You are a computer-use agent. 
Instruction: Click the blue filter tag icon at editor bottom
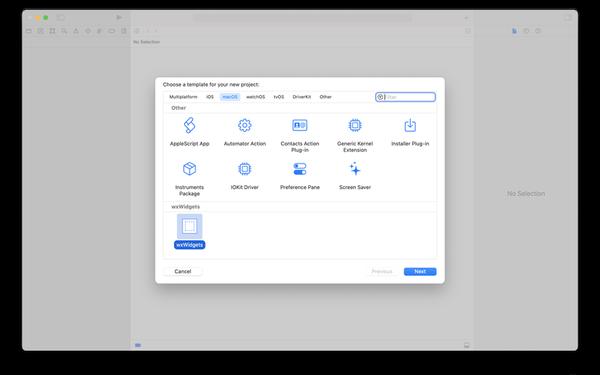(138, 346)
